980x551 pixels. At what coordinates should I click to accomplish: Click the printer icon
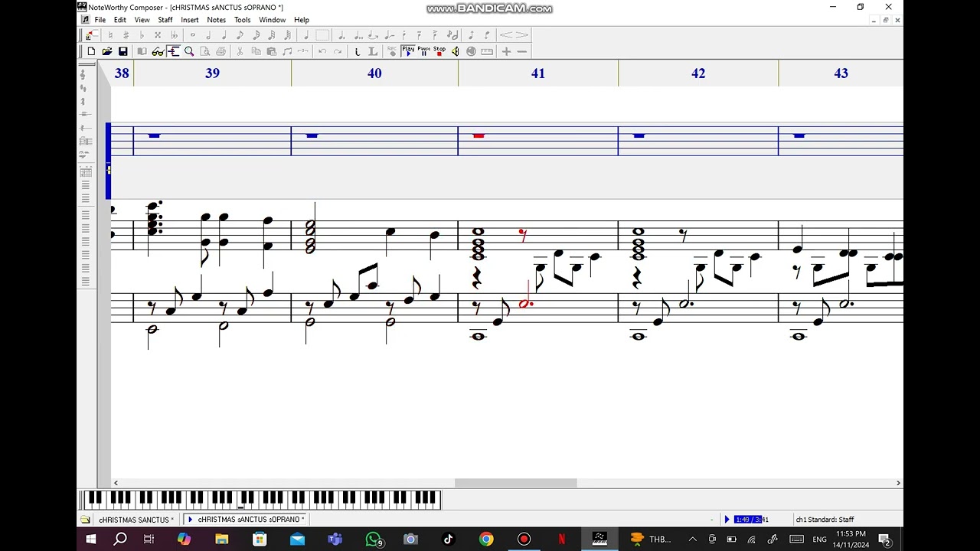220,51
